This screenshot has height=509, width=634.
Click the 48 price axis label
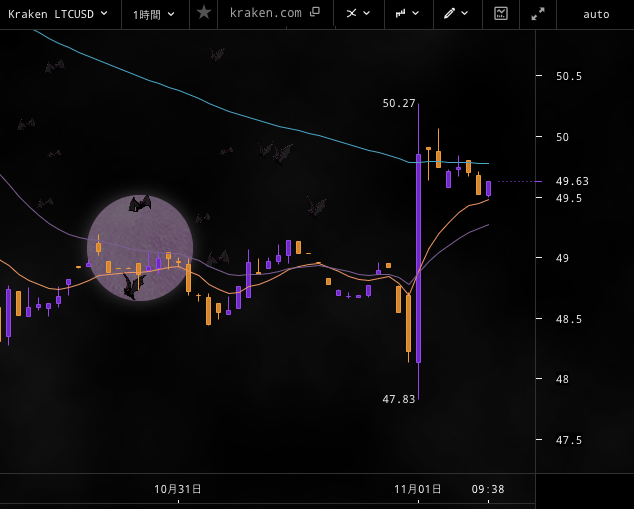[x=562, y=379]
